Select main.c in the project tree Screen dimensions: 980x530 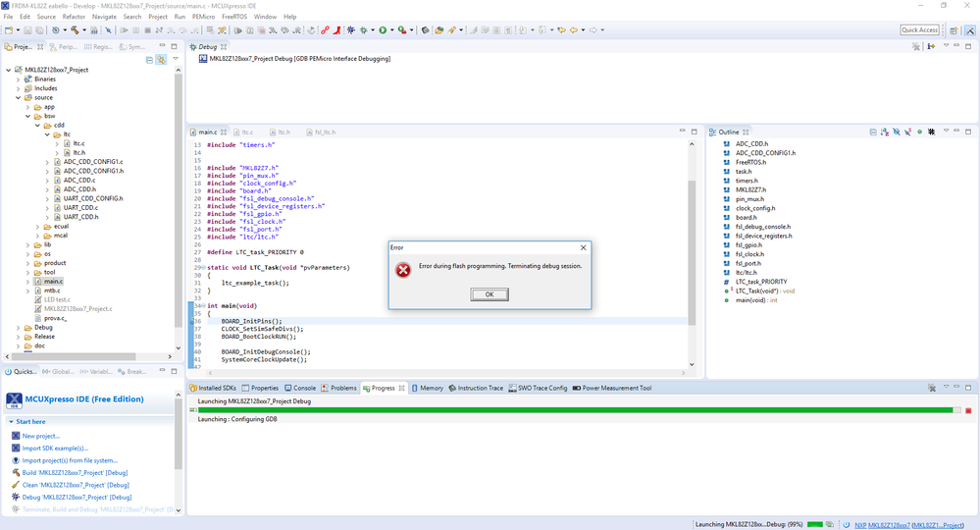click(x=53, y=282)
